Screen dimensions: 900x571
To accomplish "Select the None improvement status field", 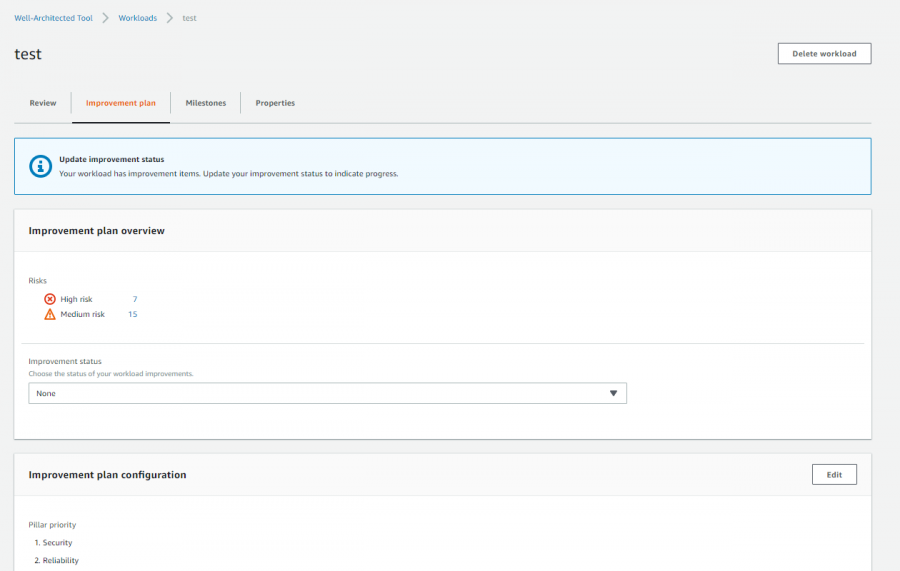I will 327,393.
